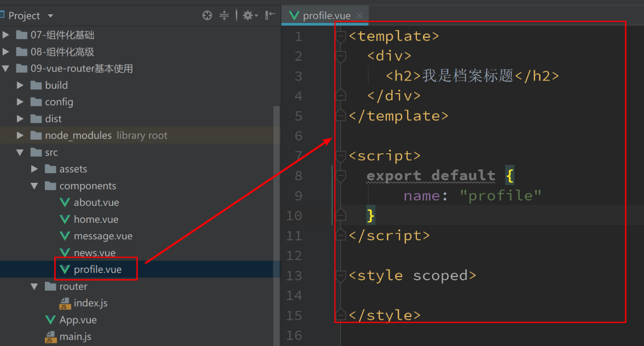Click line number 12 in the gutter

click(294, 256)
